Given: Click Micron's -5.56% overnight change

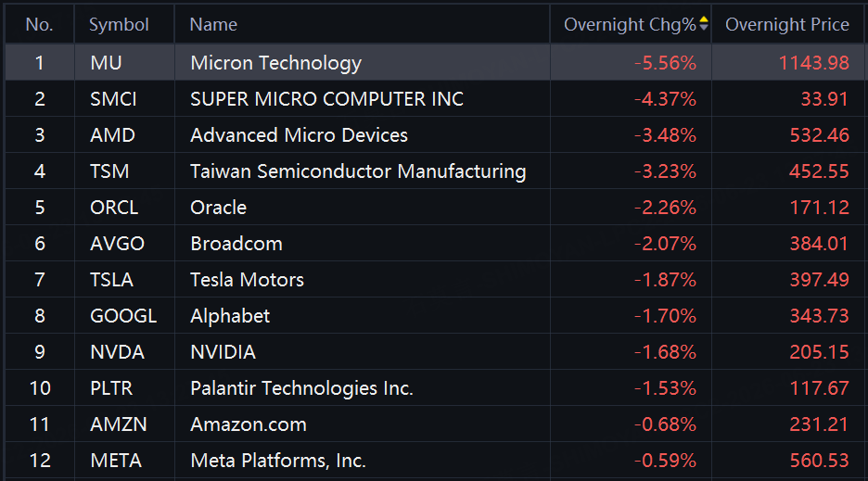Looking at the screenshot, I should click(x=665, y=63).
